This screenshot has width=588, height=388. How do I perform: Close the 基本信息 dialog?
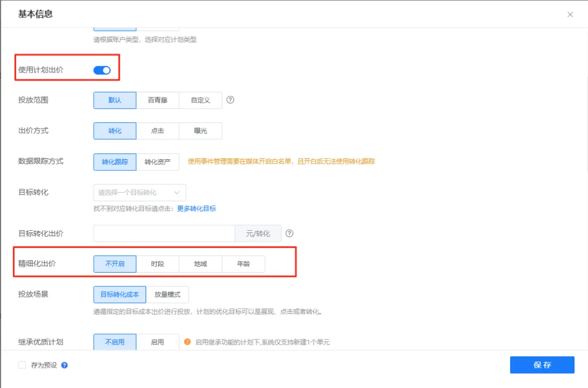coord(570,15)
